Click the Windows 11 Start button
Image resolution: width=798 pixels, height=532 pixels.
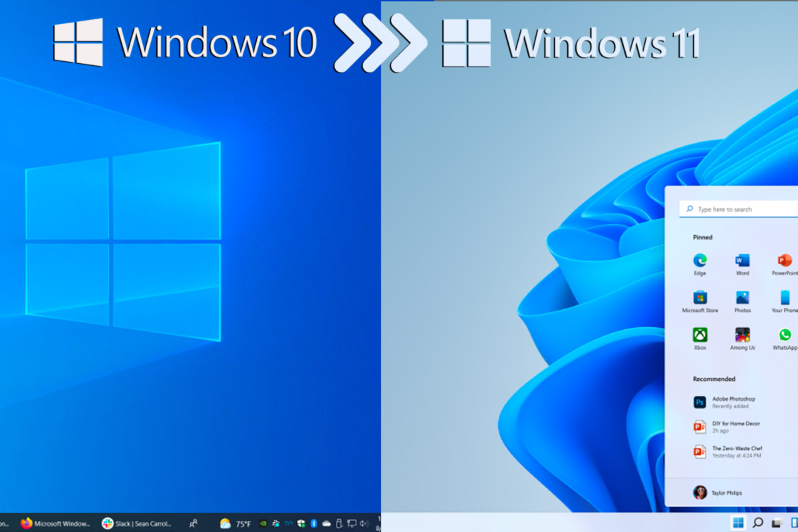738,523
